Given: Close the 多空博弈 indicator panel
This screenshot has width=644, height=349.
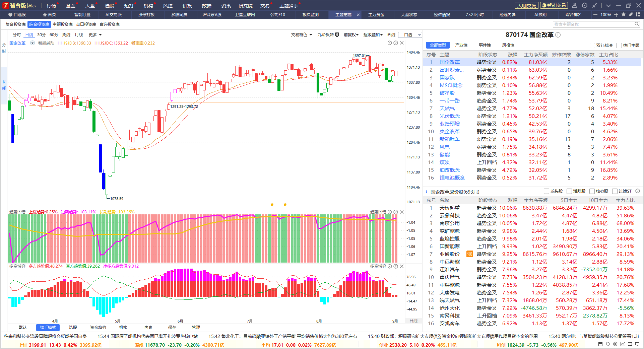Looking at the screenshot, I should pos(402,266).
